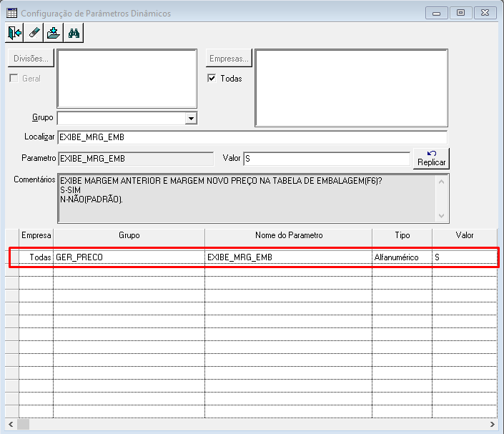Click the Parametro field
This screenshot has width=504, height=434.
point(136,159)
